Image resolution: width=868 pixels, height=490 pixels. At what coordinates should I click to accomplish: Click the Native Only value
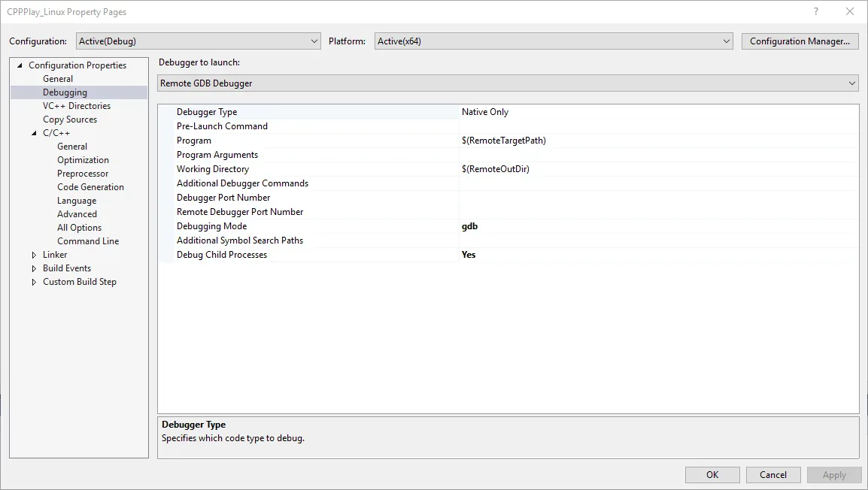click(x=485, y=112)
